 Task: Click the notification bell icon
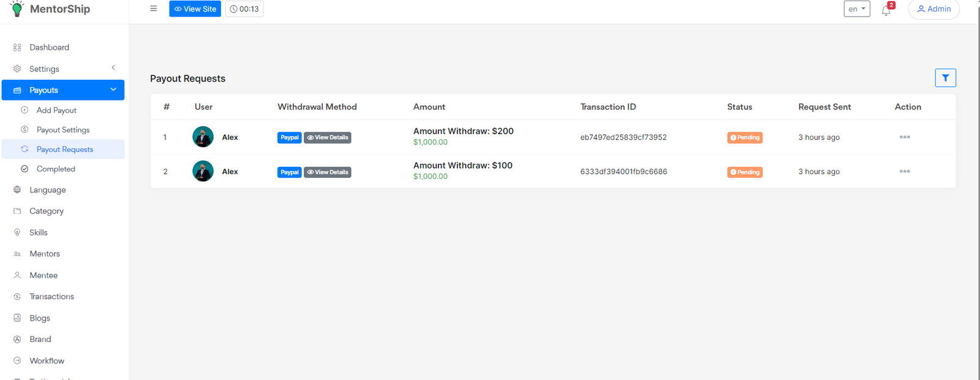[x=886, y=10]
